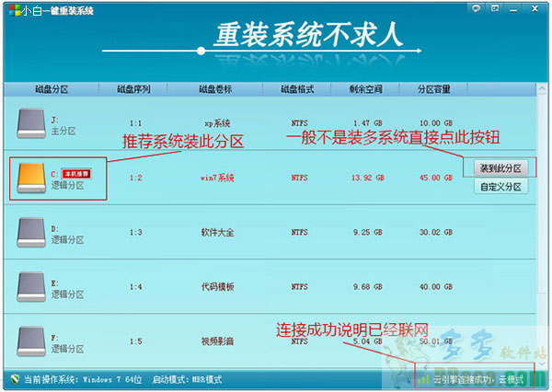Select the 软件大全 volume label
Screen dimensions: 552x392
[217, 233]
